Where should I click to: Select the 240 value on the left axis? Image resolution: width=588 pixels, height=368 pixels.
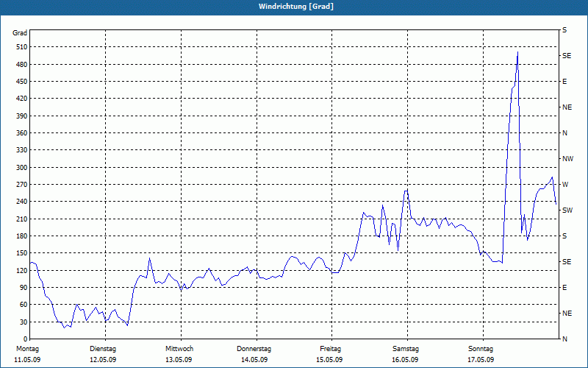point(22,202)
